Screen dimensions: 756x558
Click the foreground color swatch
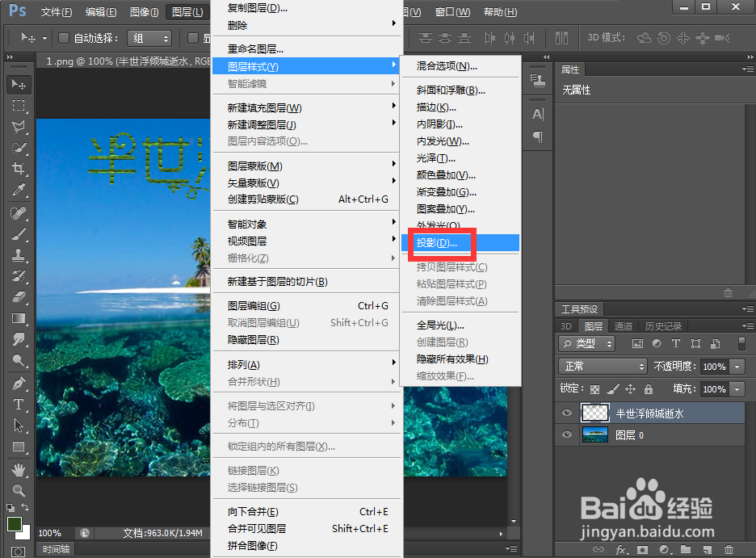click(x=15, y=525)
